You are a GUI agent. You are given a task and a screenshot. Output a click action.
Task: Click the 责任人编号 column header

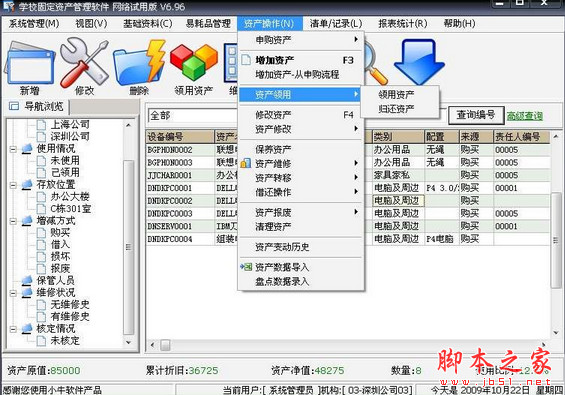click(x=522, y=137)
